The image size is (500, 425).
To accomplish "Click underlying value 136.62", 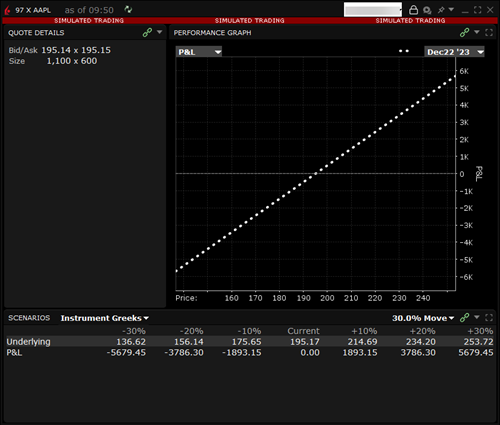I will pos(131,342).
